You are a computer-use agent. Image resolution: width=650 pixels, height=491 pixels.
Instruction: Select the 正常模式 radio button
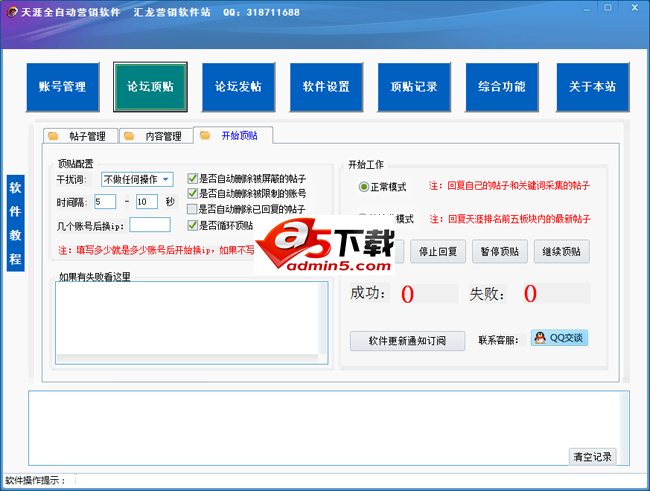364,187
